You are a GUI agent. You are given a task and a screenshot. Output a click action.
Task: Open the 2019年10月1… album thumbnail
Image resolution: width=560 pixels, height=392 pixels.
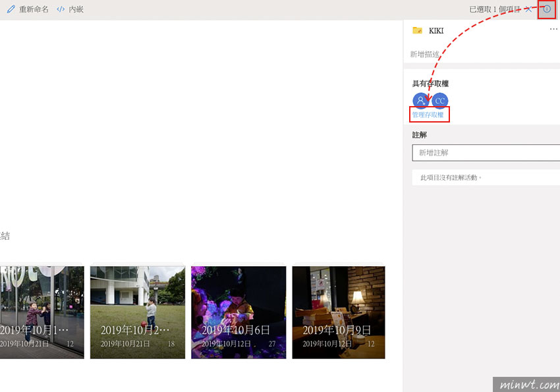42,312
